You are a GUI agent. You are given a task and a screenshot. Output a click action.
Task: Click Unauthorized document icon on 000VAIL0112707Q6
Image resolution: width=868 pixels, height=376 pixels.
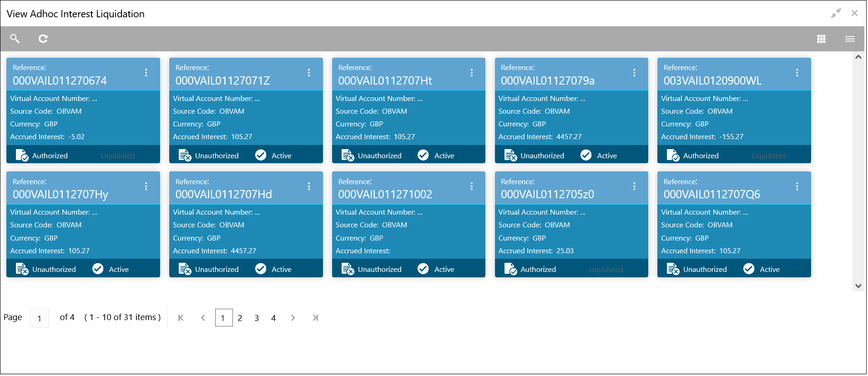tap(673, 269)
